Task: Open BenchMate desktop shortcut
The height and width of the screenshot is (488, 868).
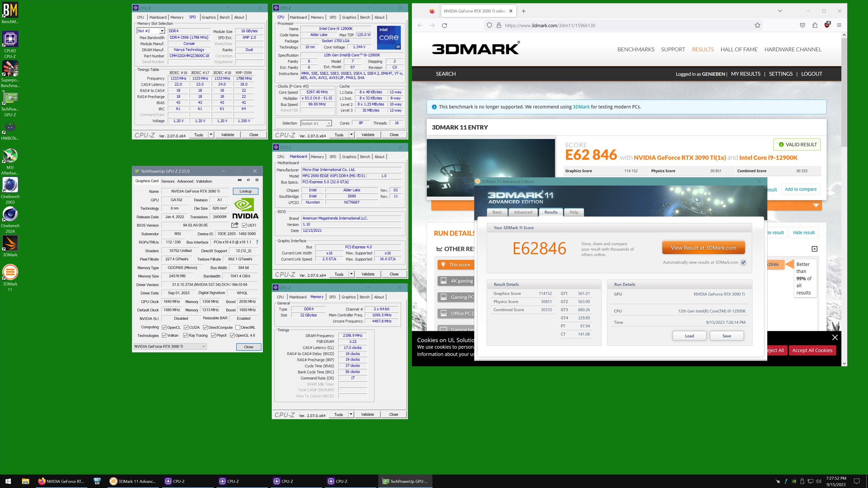Action: click(x=10, y=13)
